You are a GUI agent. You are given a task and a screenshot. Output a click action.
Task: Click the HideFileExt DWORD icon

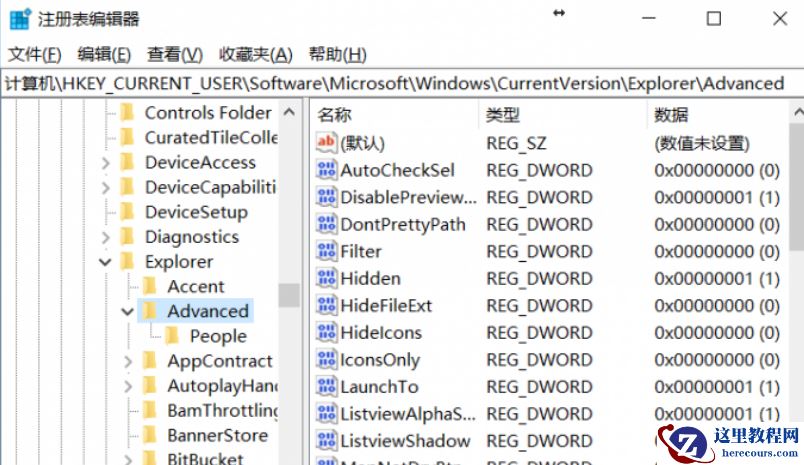326,306
